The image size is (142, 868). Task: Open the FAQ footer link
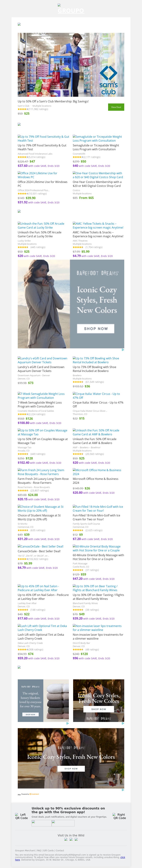pos(39,850)
